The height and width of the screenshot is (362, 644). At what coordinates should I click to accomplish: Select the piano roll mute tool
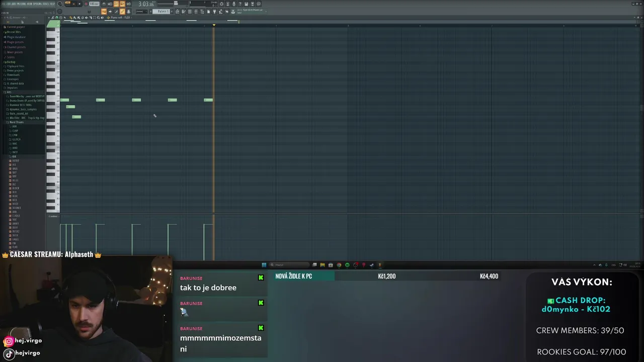[x=87, y=18]
